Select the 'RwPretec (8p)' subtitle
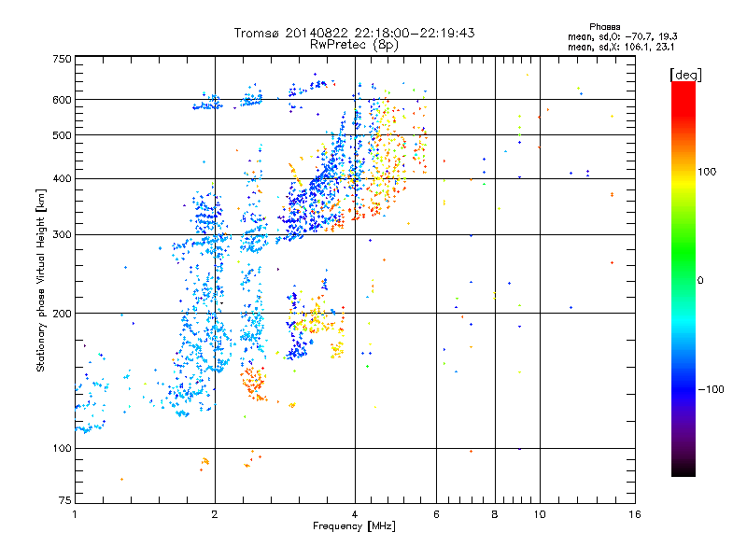This screenshot has height=560, width=747. pyautogui.click(x=354, y=45)
